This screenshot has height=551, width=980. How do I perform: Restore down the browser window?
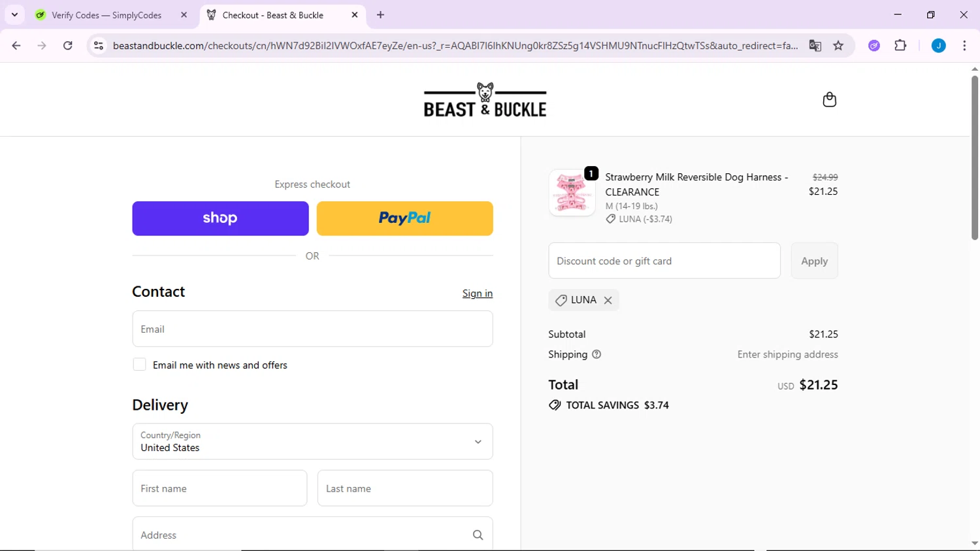(x=930, y=14)
